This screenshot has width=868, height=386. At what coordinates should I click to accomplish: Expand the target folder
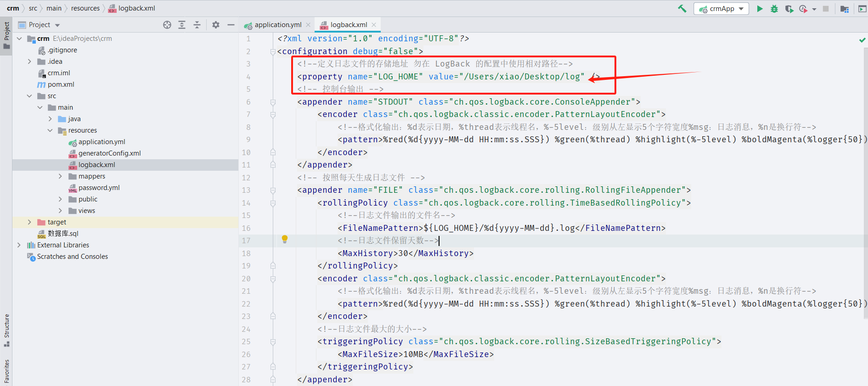pyautogui.click(x=29, y=222)
